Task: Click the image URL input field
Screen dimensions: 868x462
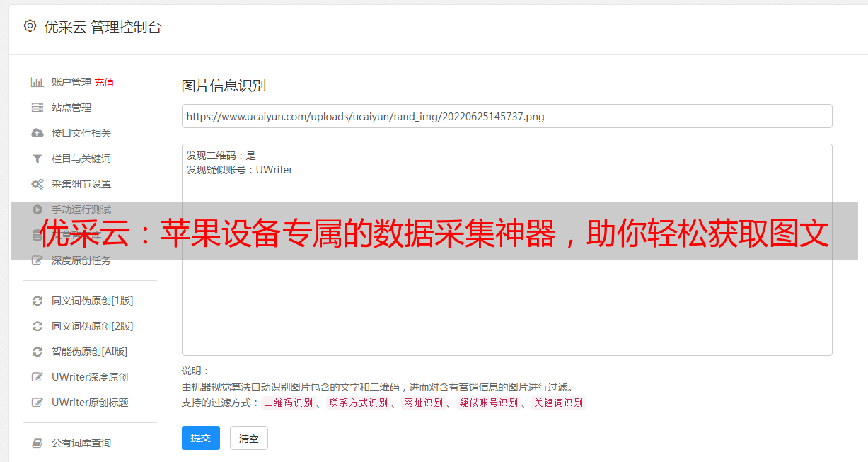Action: 507,116
